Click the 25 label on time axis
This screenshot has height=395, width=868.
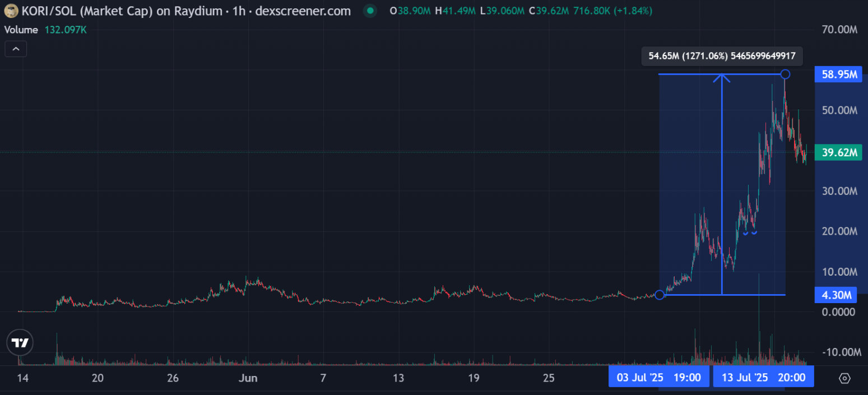(549, 378)
